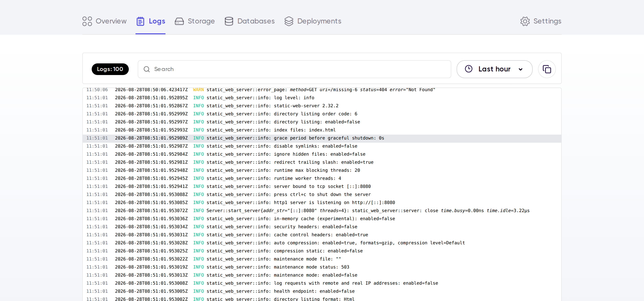Viewport: 644px width, 301px height.
Task: Click the Logs clipboard icon
Action: coord(140,21)
